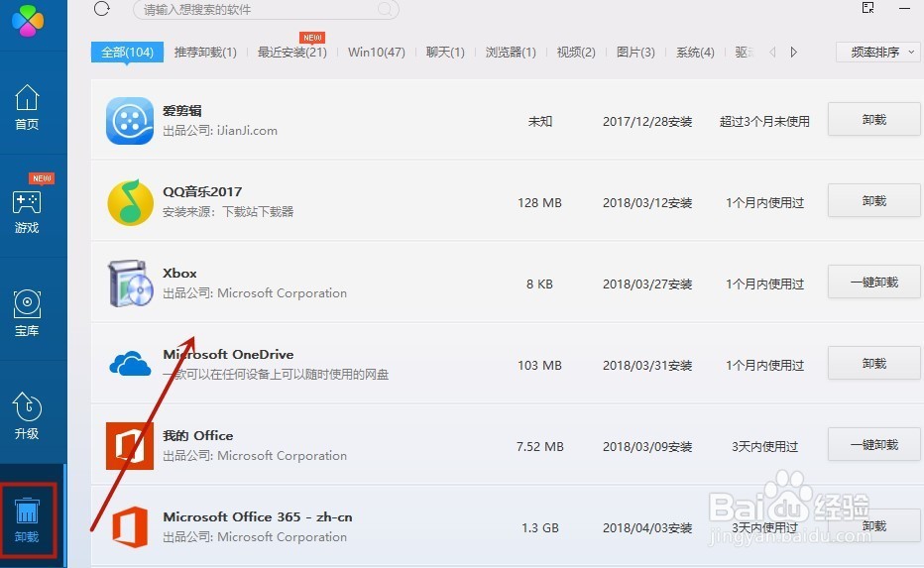Click the 2018/03/09安装 date text

[647, 447]
